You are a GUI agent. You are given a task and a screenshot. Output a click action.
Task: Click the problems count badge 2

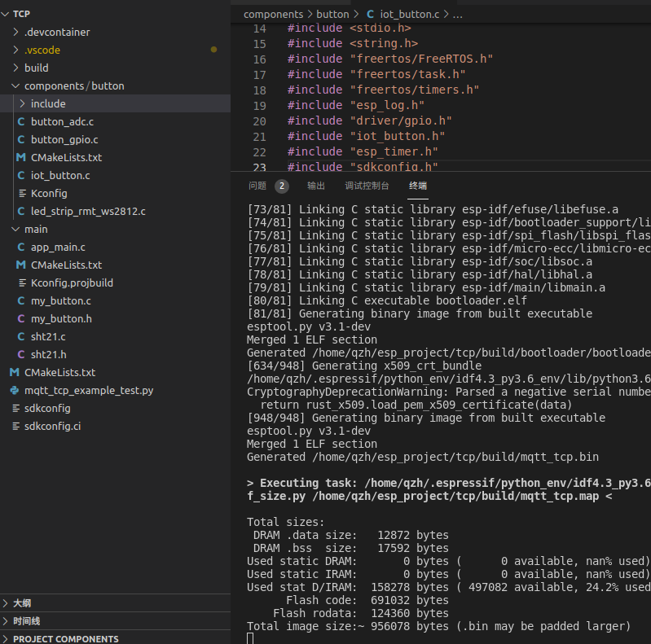[282, 186]
